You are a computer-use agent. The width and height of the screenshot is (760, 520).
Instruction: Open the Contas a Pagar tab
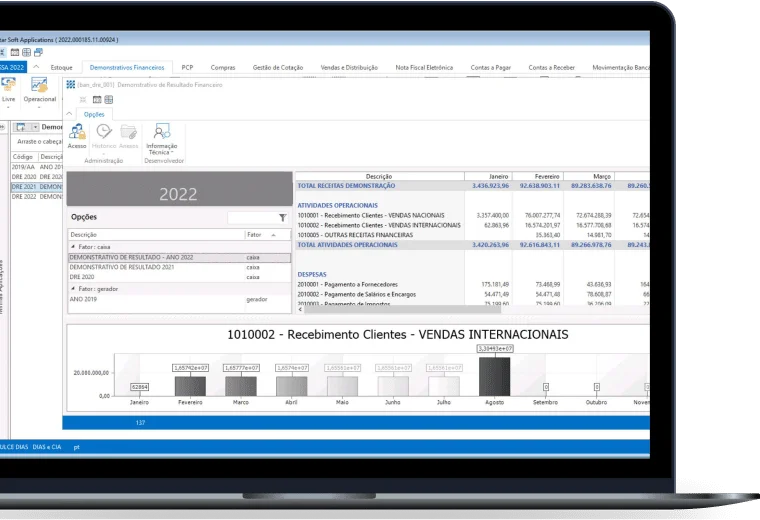[491, 68]
